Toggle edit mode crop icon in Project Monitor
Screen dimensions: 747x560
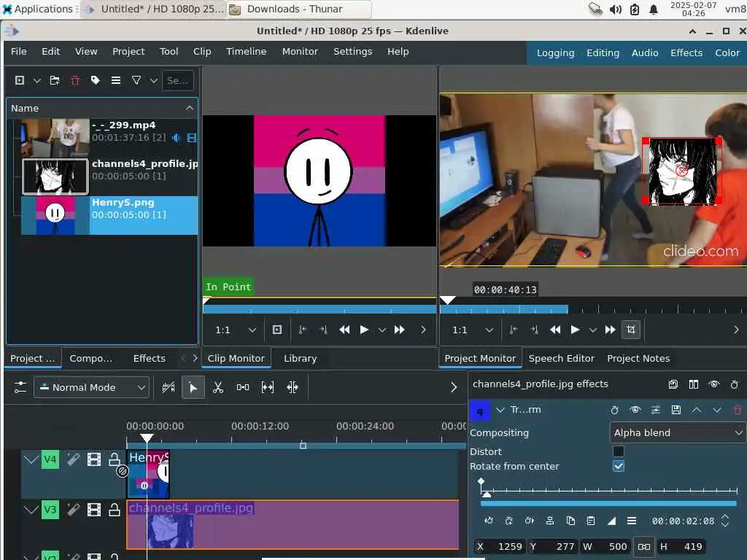click(x=631, y=330)
